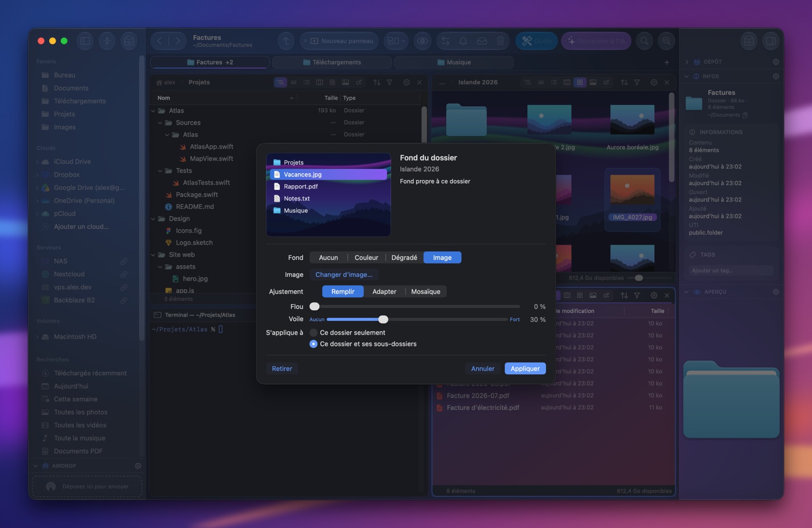This screenshot has height=528, width=812.
Task: Click Appliquer to apply background
Action: pos(525,369)
